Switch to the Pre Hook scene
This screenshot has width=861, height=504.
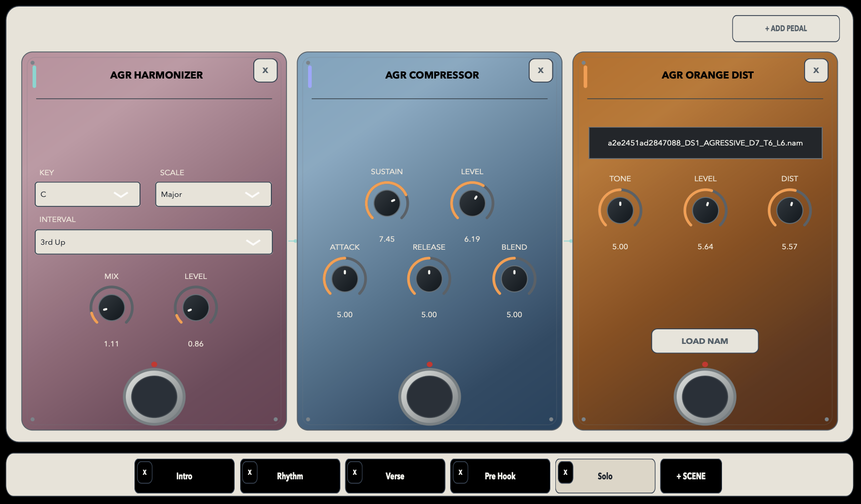(x=500, y=476)
